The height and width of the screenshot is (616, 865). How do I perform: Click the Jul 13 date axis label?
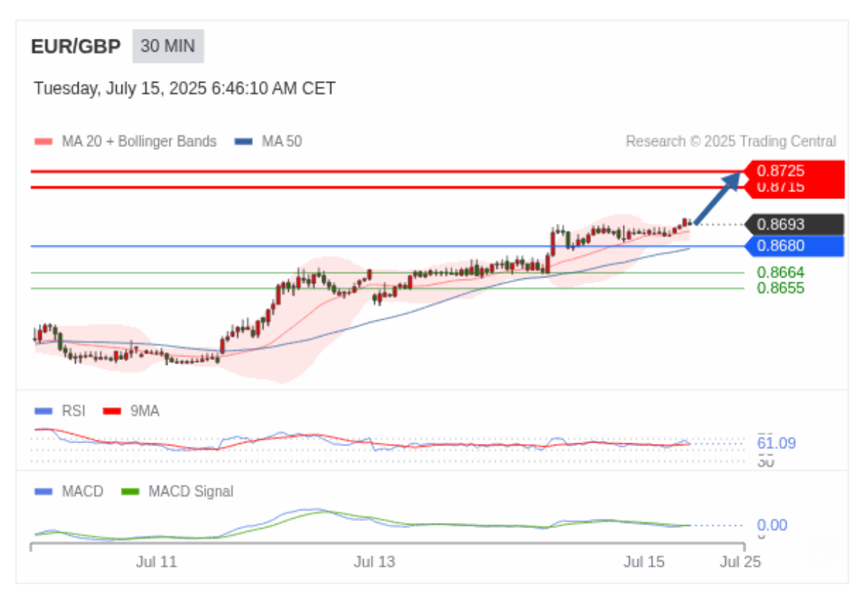pos(374,562)
